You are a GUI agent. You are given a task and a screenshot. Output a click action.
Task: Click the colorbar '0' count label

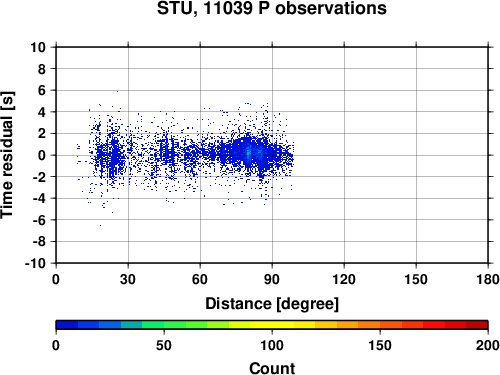(56, 345)
